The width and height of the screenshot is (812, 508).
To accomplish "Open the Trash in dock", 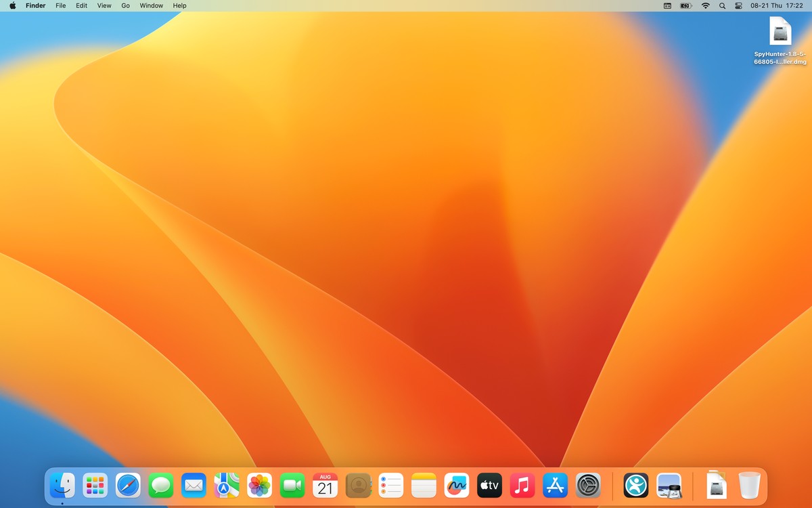I will click(x=749, y=486).
